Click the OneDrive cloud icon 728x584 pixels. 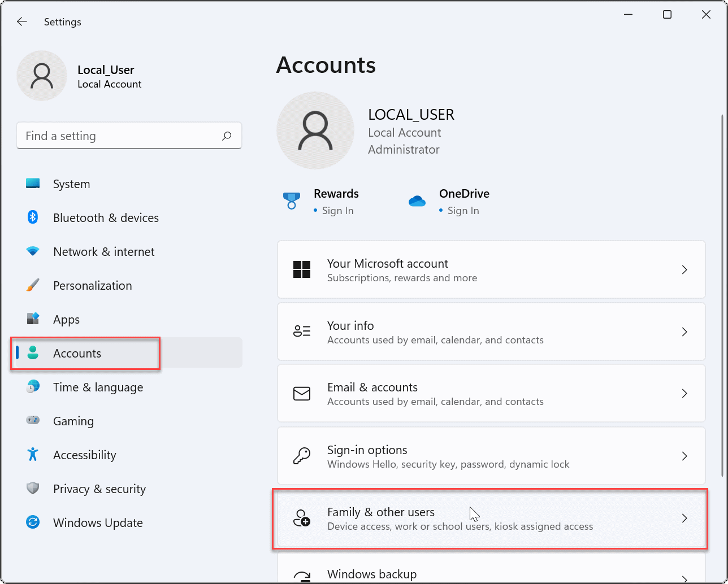[x=417, y=200]
